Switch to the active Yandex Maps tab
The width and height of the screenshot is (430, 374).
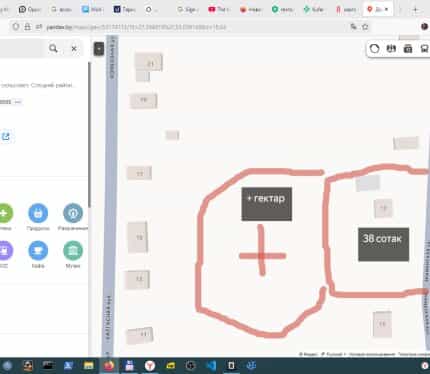(378, 9)
